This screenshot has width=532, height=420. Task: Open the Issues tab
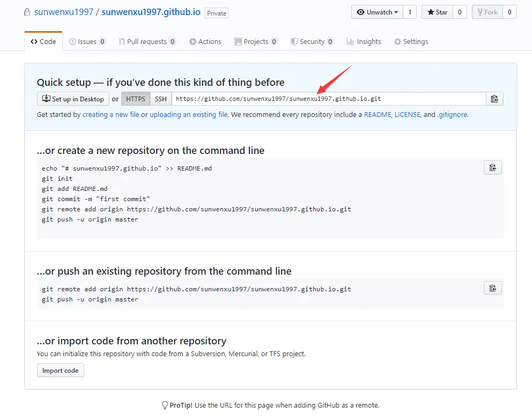pyautogui.click(x=87, y=41)
